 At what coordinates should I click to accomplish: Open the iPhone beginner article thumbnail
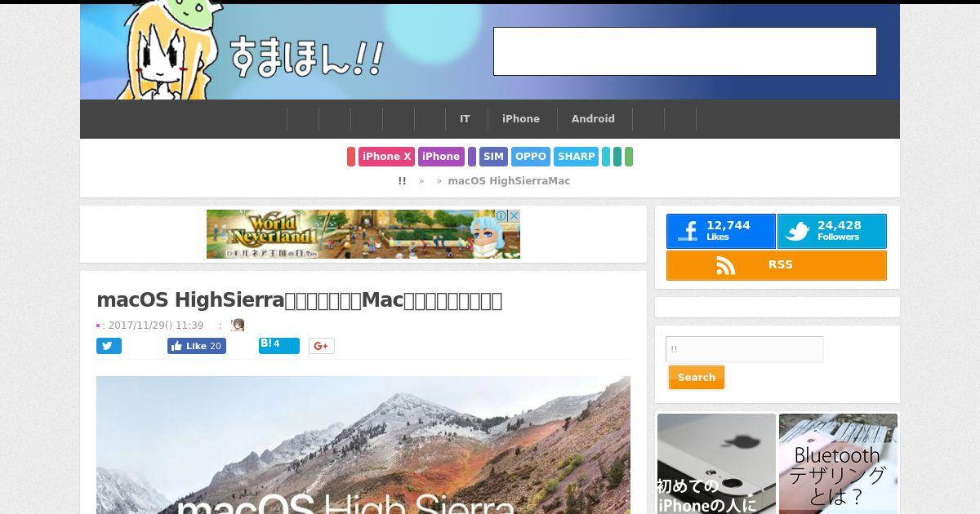pyautogui.click(x=716, y=463)
